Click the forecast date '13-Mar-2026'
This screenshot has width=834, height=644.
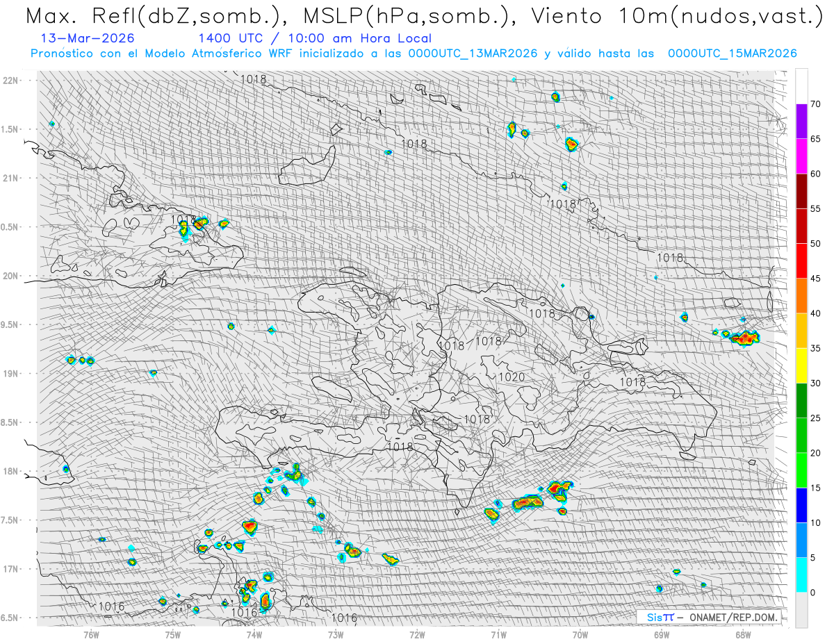pos(88,39)
